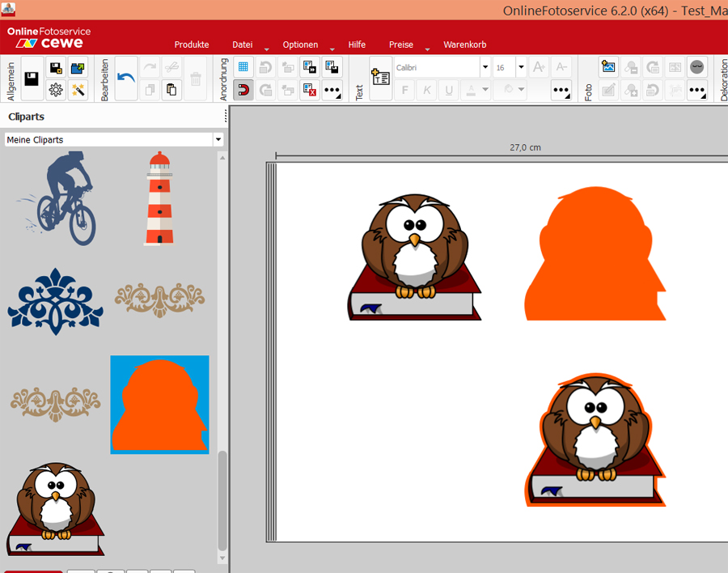Click the Add photo icon
The width and height of the screenshot is (728, 573).
tap(608, 67)
